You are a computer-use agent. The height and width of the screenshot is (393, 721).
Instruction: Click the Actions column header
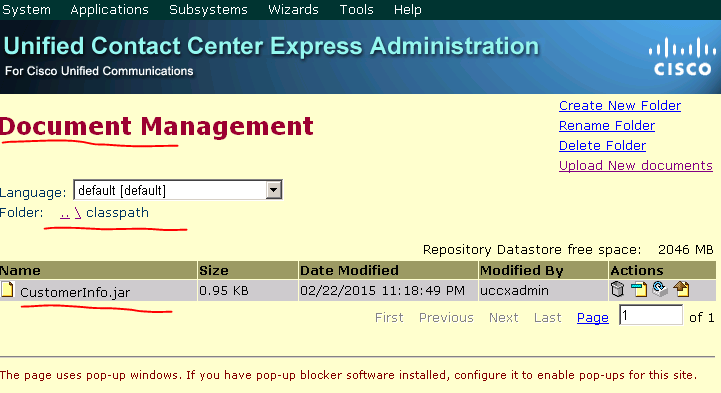click(x=662, y=270)
